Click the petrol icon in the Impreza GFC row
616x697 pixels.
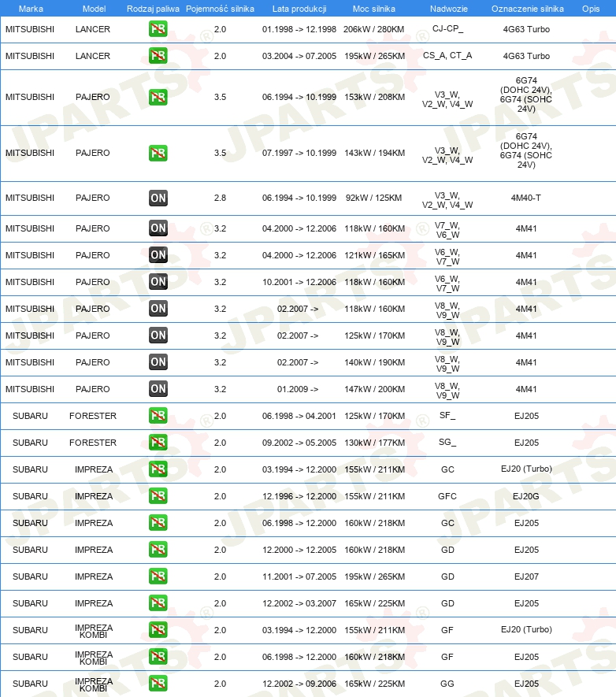point(158,495)
